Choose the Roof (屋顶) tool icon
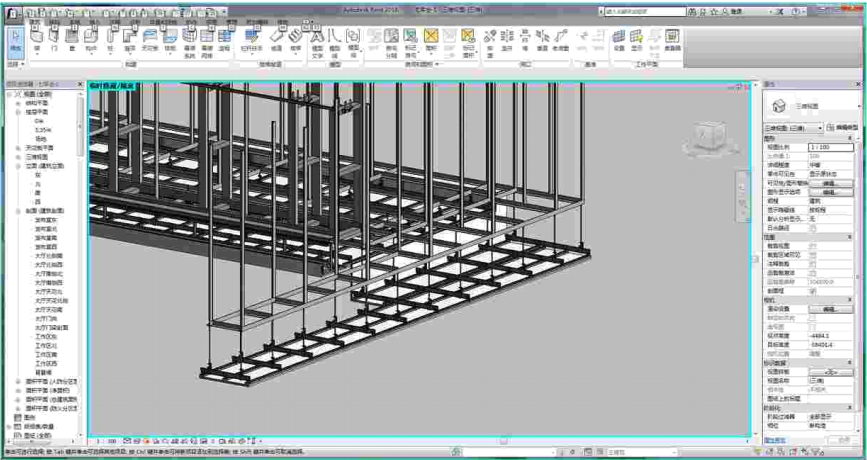Image resolution: width=867 pixels, height=460 pixels. [x=129, y=36]
